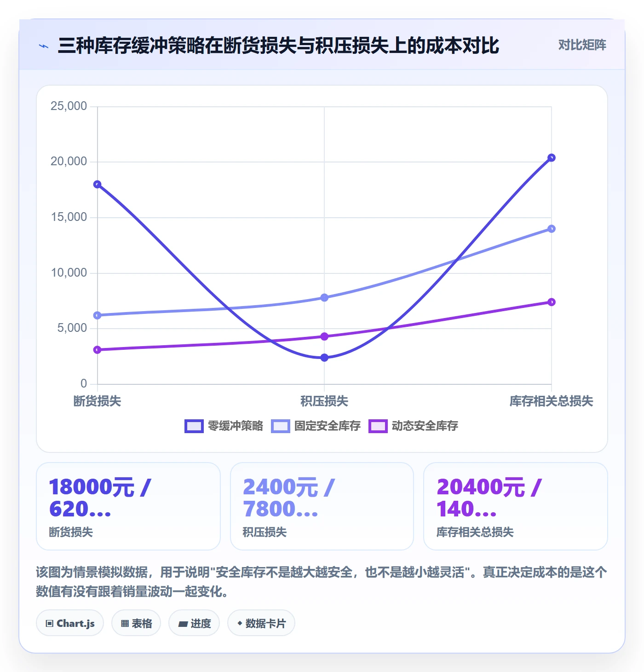Open the 断货损失 data card

point(128,506)
